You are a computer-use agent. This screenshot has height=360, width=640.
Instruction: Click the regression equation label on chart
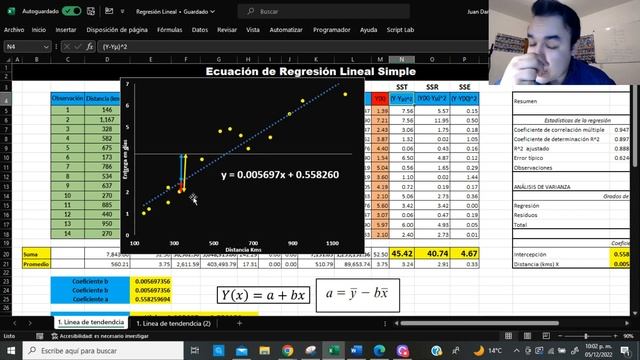pyautogui.click(x=280, y=175)
